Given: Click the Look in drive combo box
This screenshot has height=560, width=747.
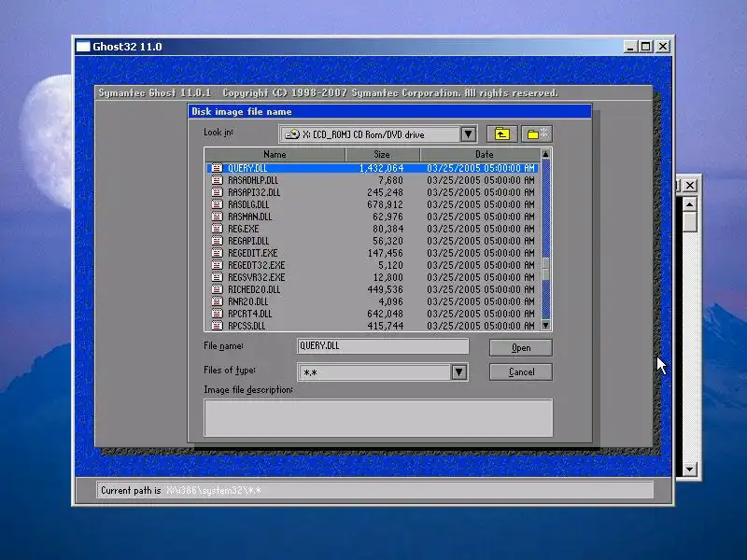Looking at the screenshot, I should pos(378,134).
